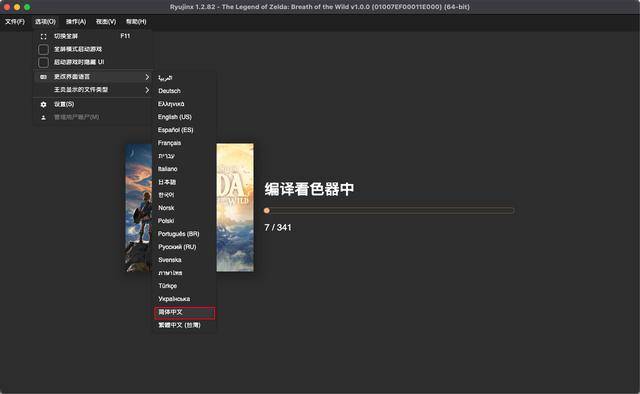Open the 操作(A) menu
This screenshot has width=640, height=394.
pyautogui.click(x=76, y=22)
